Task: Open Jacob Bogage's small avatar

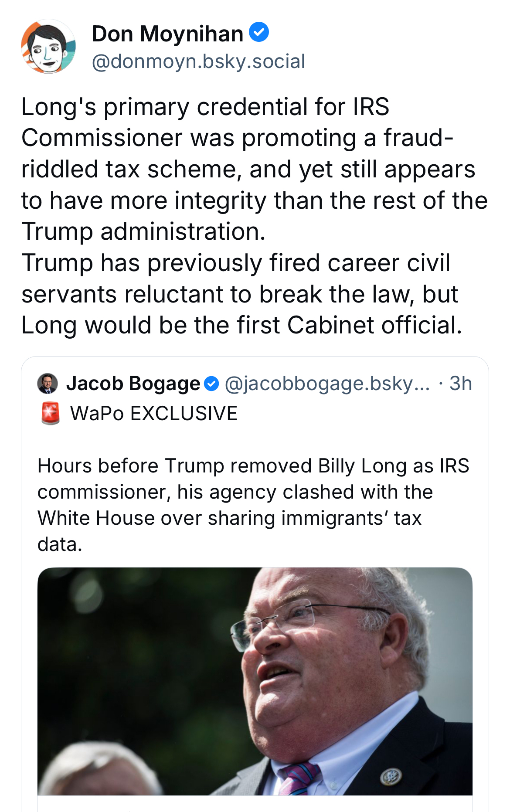Action: pyautogui.click(x=48, y=384)
